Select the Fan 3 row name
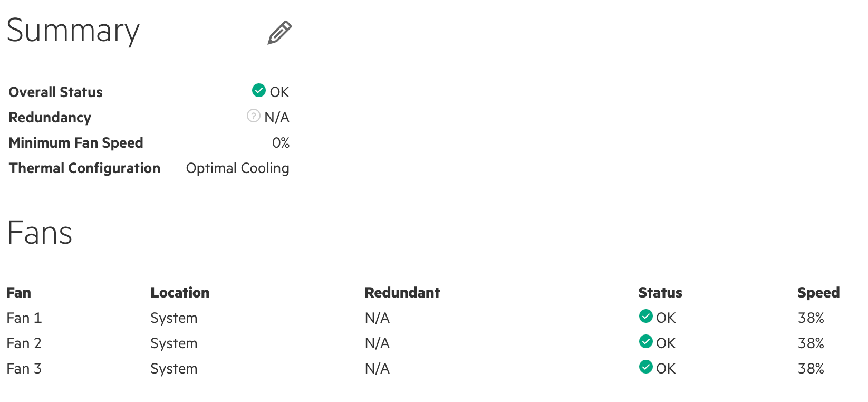Screen dimensions: 868x402 [x=24, y=369]
